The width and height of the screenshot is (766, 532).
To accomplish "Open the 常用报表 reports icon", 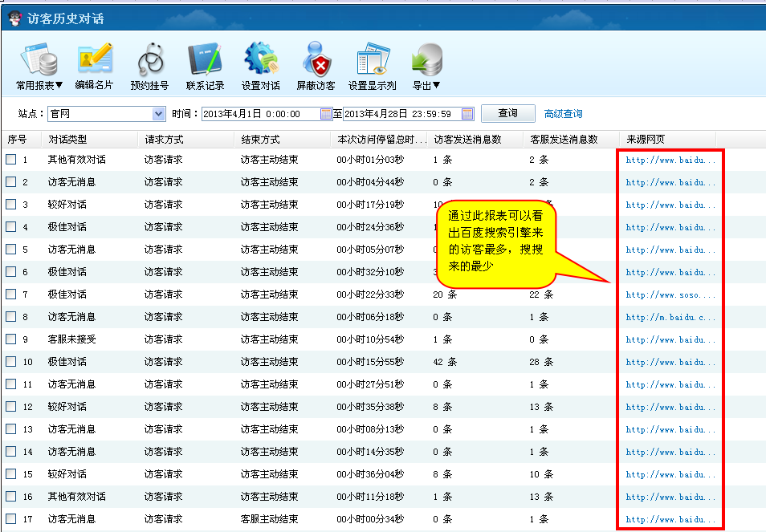I will [x=39, y=61].
